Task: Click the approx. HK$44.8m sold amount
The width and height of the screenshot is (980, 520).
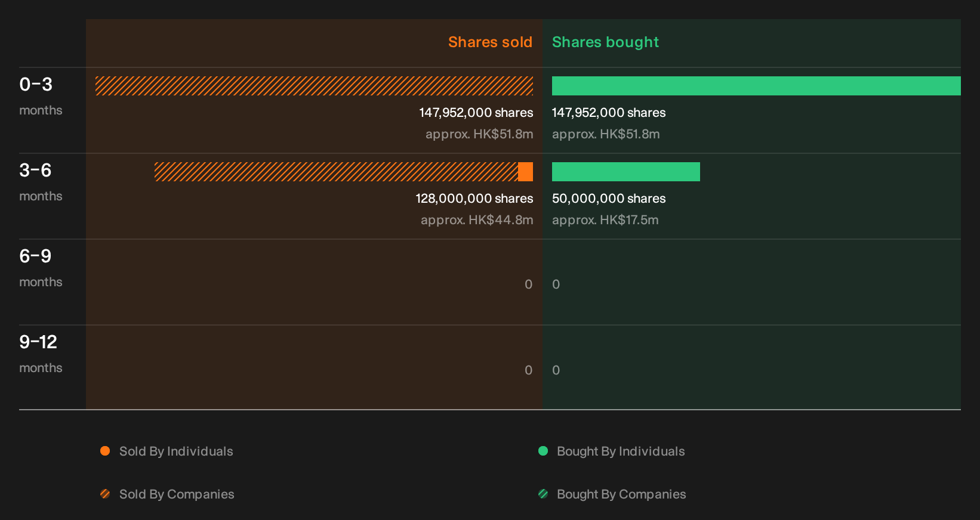Action: tap(477, 220)
